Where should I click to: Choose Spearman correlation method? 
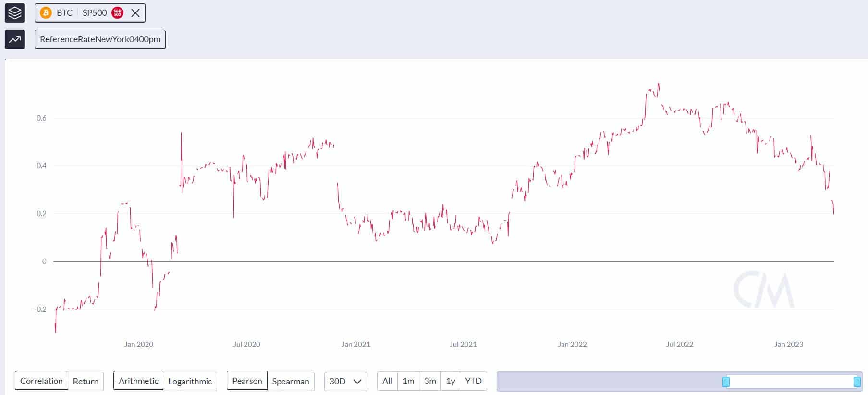(291, 382)
